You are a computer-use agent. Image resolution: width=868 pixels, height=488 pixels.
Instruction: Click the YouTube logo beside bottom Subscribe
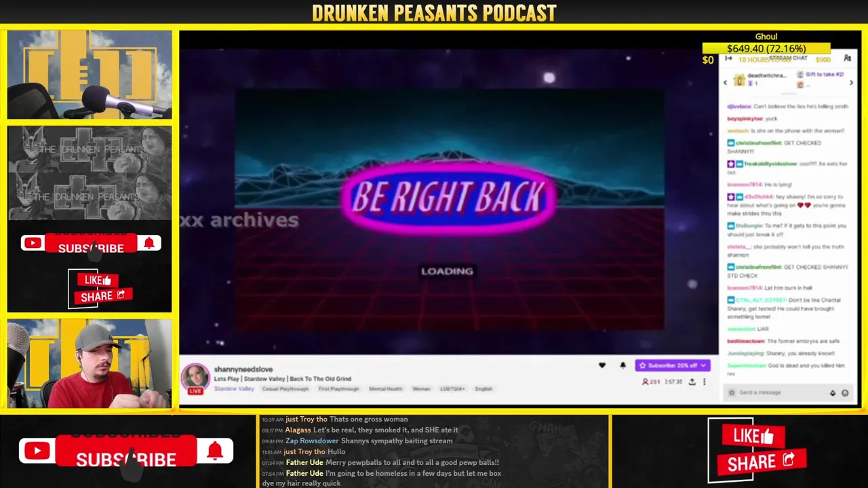(37, 451)
